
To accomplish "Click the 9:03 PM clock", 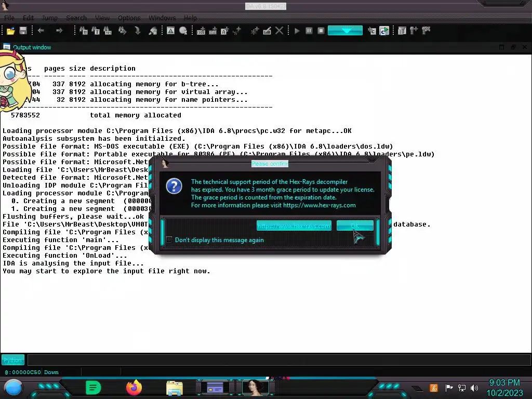I will point(504,382).
